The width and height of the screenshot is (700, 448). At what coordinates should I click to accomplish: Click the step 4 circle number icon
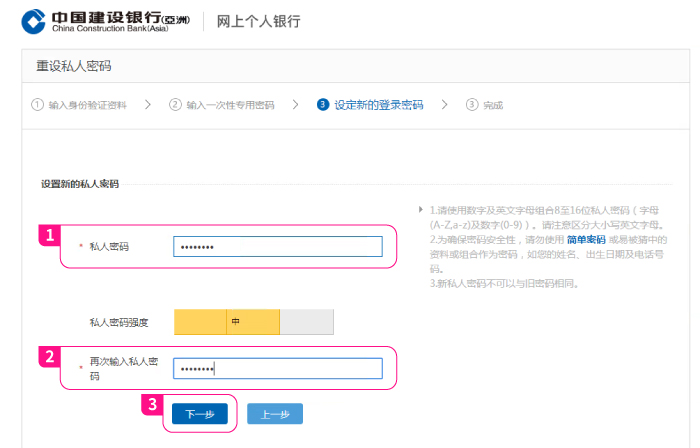click(x=471, y=104)
